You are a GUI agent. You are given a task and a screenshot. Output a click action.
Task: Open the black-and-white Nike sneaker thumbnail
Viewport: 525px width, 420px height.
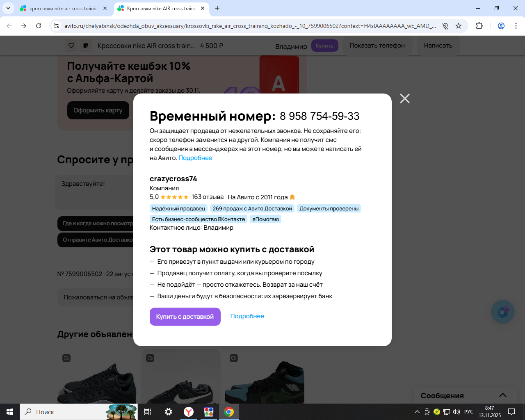181,377
